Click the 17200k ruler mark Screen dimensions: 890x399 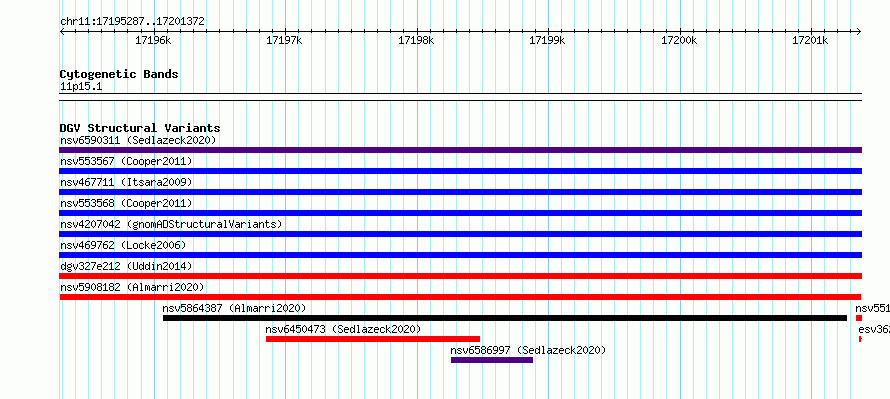(679, 40)
